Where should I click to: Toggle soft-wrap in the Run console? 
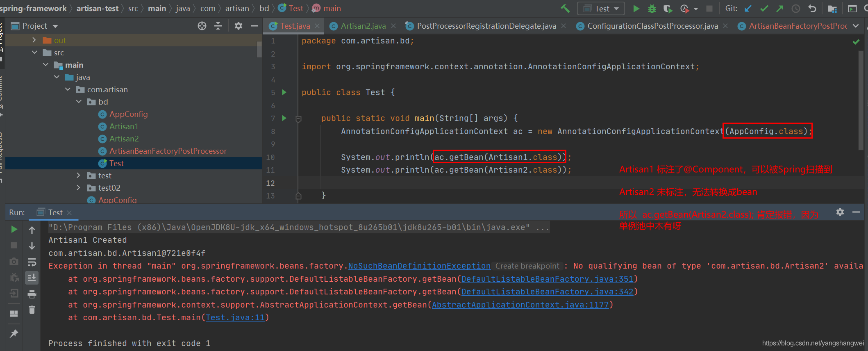tap(32, 262)
